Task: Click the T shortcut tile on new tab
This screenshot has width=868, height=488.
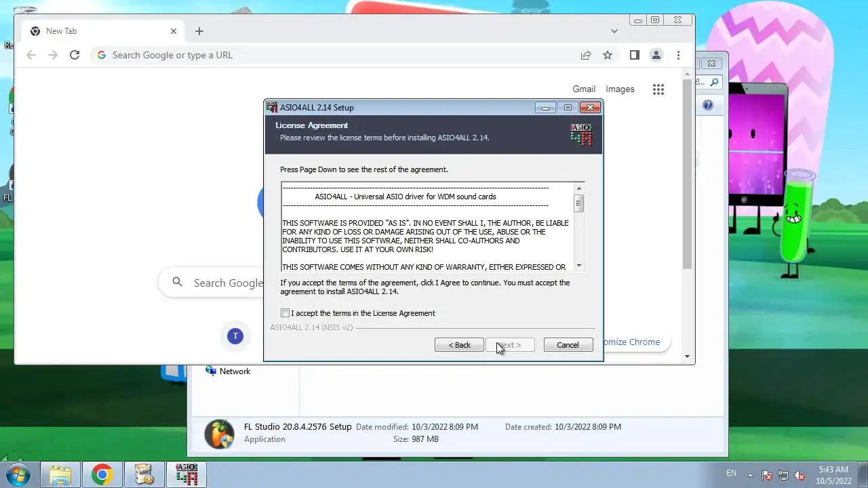Action: point(235,335)
